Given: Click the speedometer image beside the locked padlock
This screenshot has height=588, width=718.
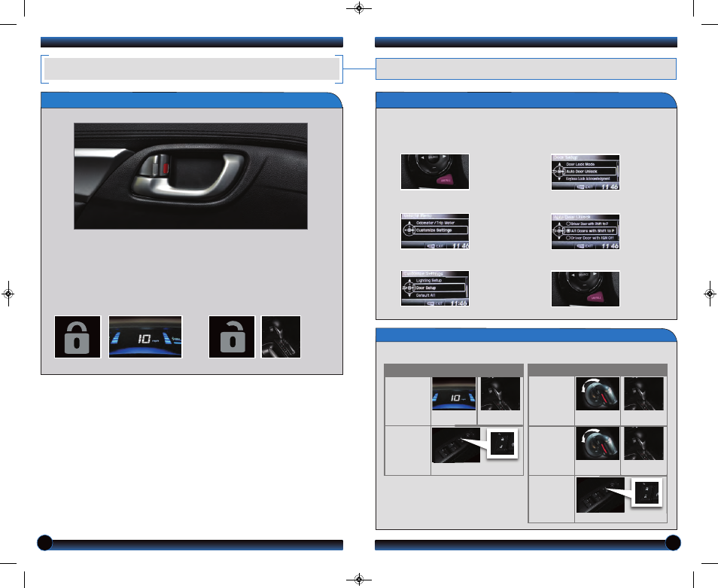Looking at the screenshot, I should (x=145, y=337).
